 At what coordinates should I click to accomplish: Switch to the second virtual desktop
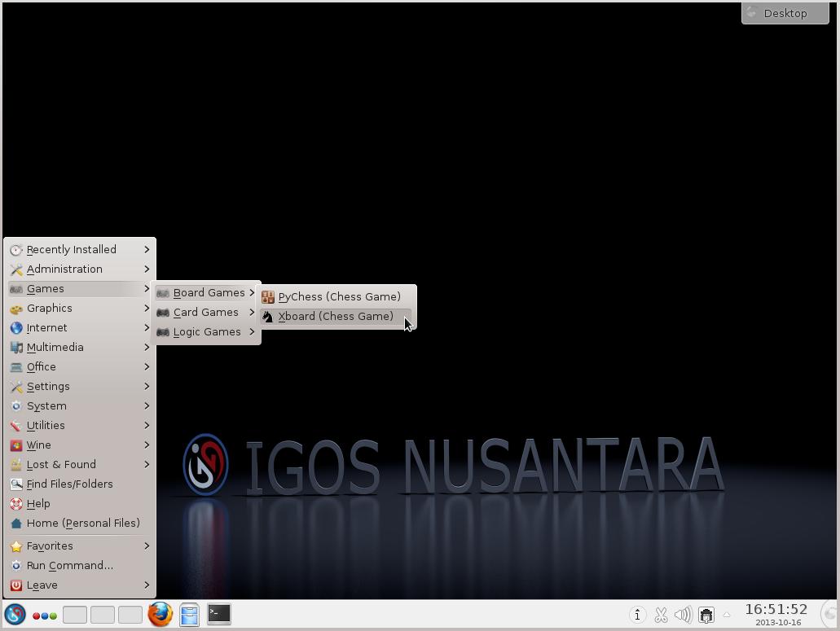tap(103, 615)
